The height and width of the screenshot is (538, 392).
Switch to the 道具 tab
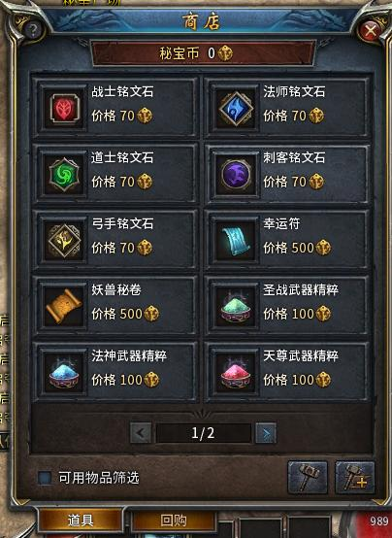point(81,521)
